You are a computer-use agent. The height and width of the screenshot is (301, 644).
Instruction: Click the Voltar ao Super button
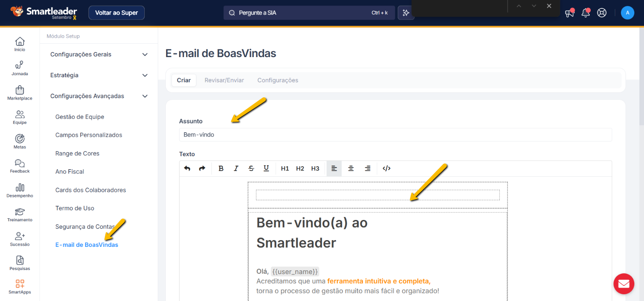(x=116, y=13)
